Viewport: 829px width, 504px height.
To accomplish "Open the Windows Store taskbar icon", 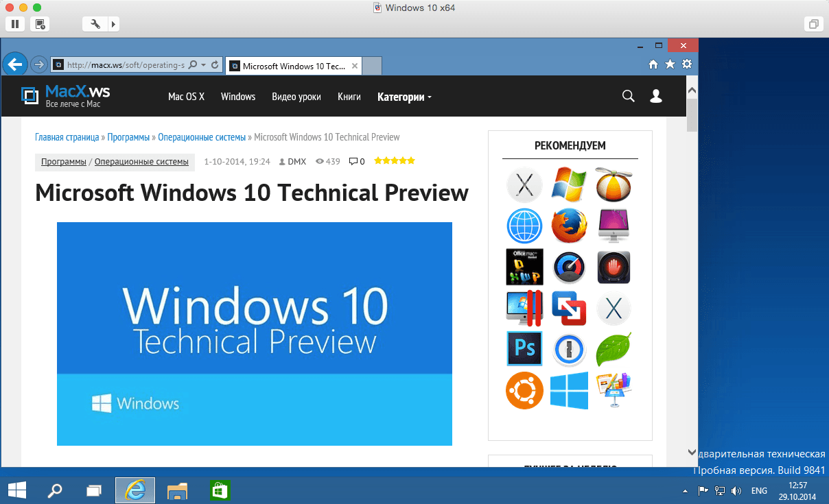I will 219,490.
